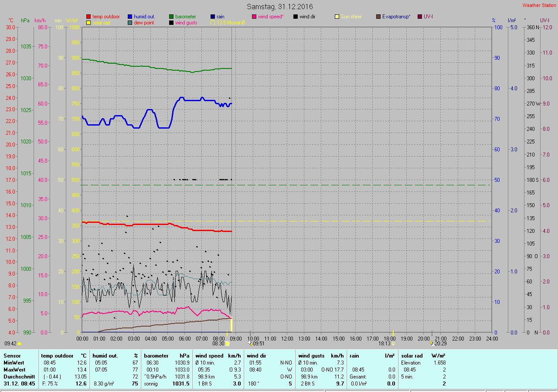
Task: Click the 'solar rad' legend label
Action: click(102, 23)
